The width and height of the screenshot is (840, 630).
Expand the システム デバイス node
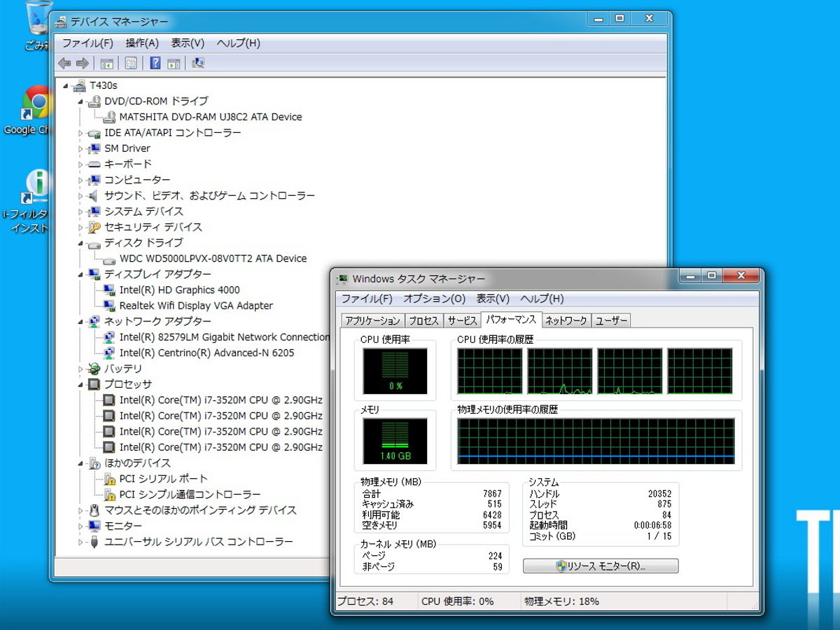tap(80, 211)
